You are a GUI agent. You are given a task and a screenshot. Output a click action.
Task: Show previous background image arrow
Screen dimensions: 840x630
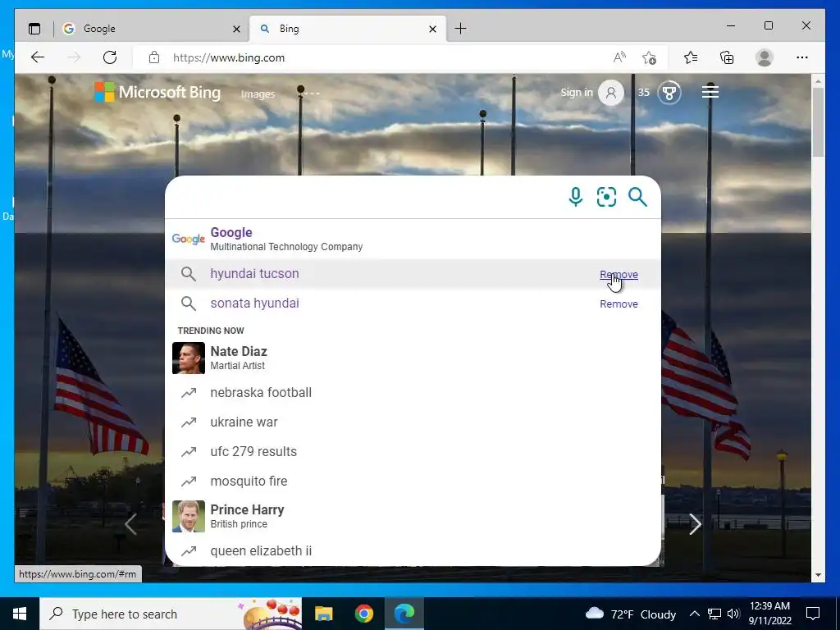click(130, 524)
